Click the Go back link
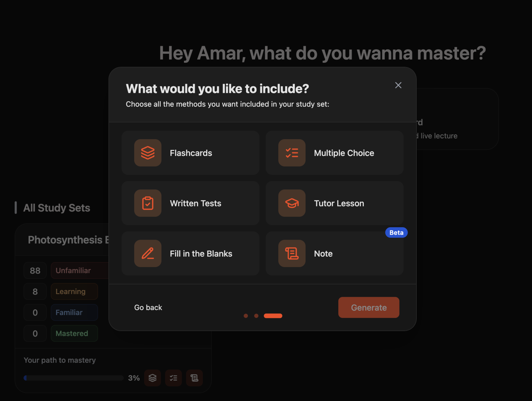 point(148,307)
